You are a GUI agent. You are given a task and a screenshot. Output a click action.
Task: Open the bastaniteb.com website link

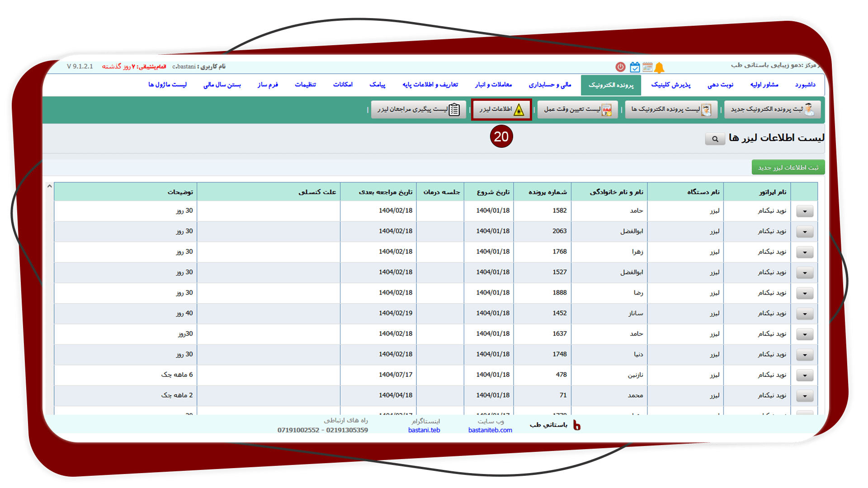[490, 430]
